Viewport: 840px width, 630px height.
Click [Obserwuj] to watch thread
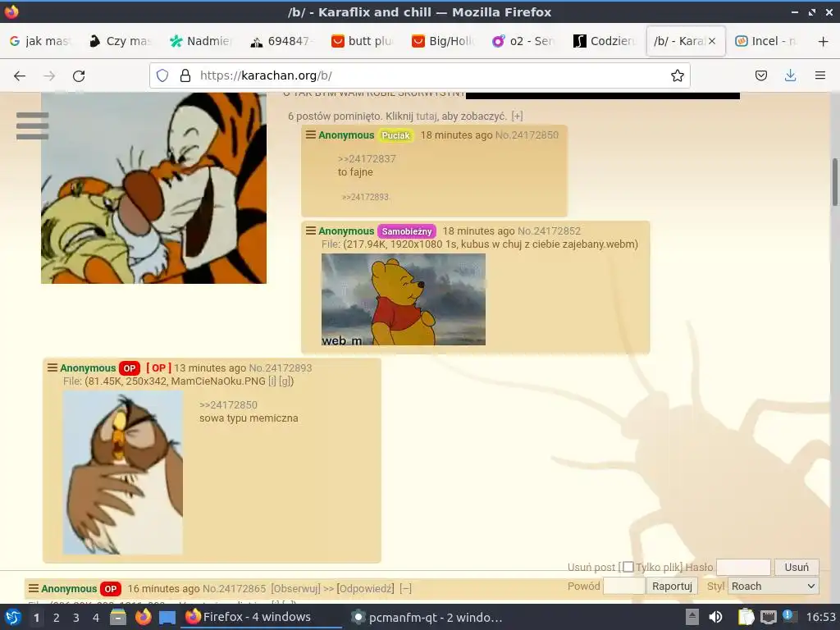tap(295, 588)
